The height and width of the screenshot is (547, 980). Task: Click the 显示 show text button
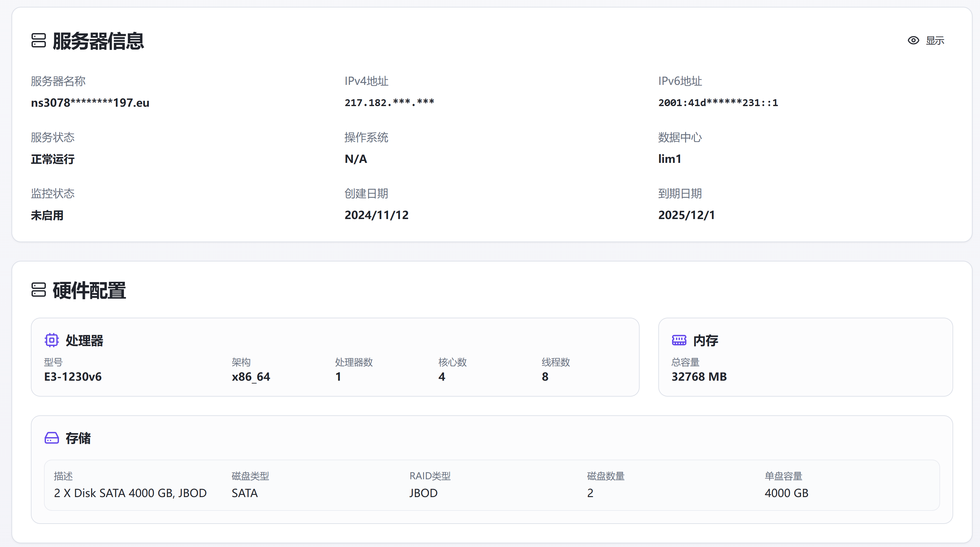click(x=935, y=40)
